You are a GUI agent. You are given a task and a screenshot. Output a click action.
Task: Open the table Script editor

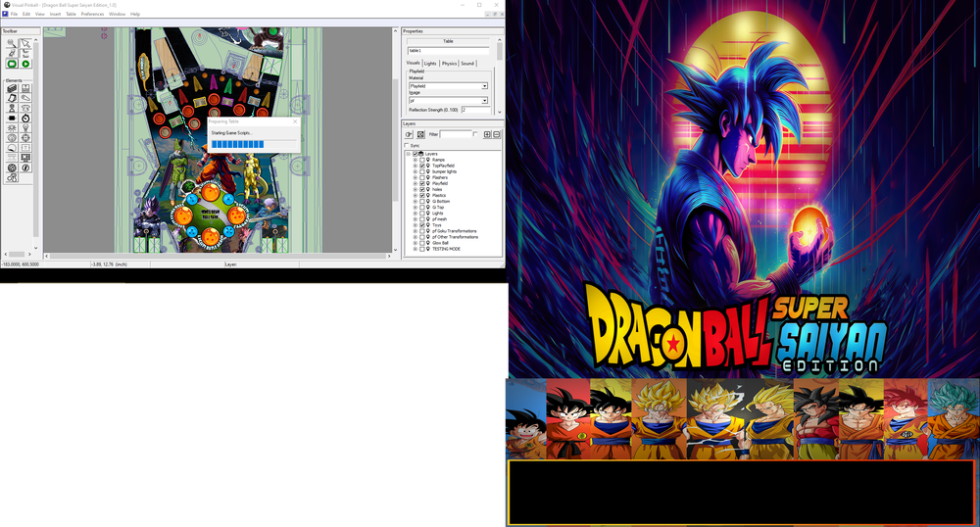11,53
